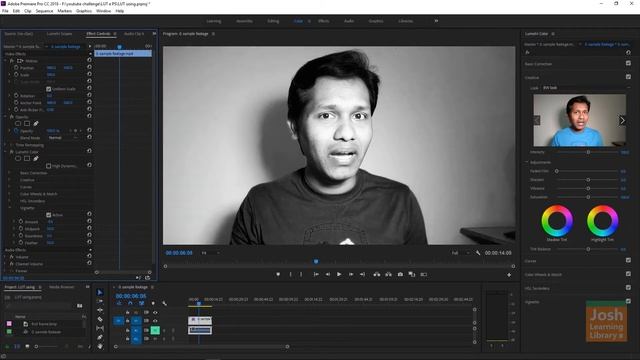Open playback resolution Full dropdown
The width and height of the screenshot is (640, 360).
460,253
